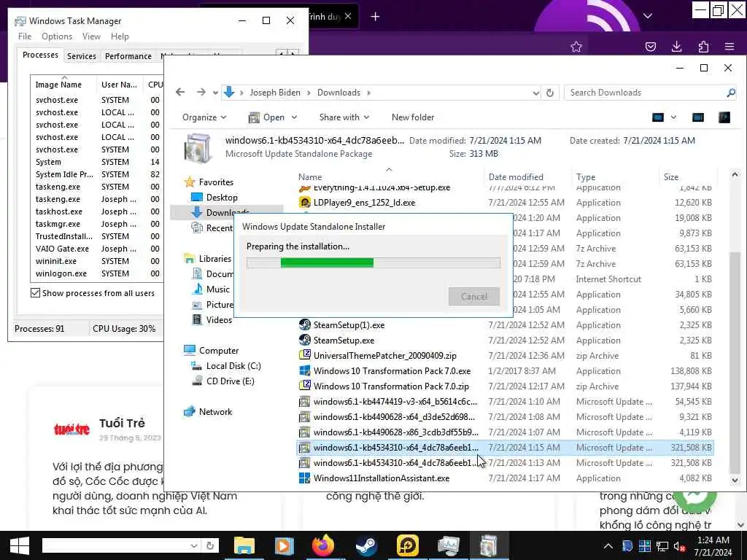Viewport: 747px width, 560px height.
Task: Click the network tray icon
Action: click(662, 546)
